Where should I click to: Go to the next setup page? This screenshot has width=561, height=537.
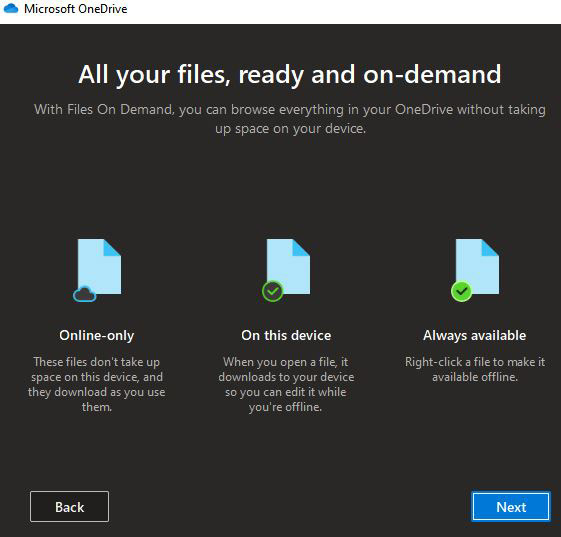(x=511, y=507)
